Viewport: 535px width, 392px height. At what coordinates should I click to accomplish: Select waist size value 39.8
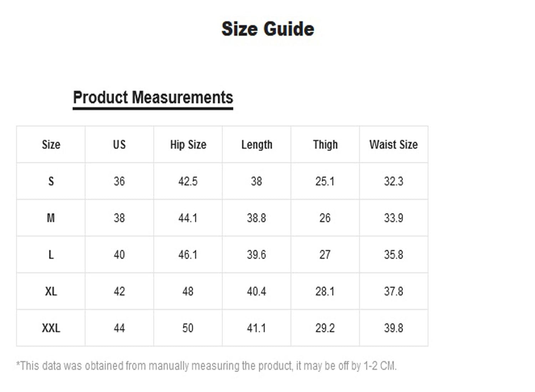(393, 328)
